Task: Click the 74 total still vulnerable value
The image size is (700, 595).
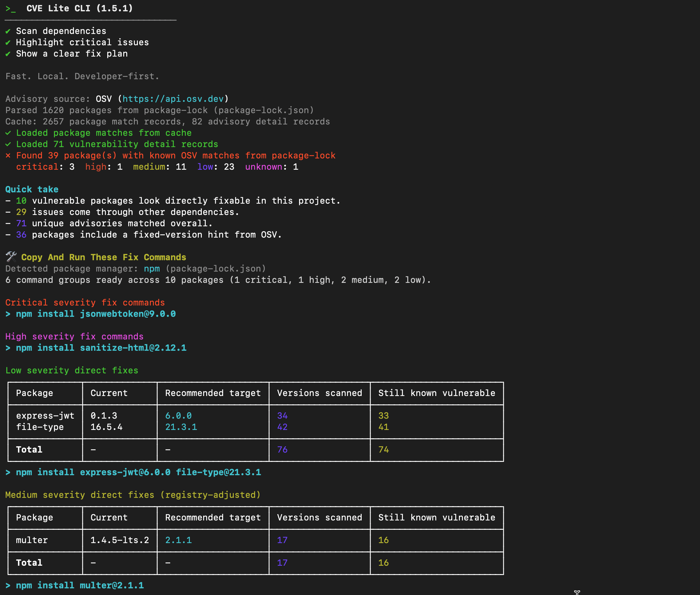Action: point(383,450)
